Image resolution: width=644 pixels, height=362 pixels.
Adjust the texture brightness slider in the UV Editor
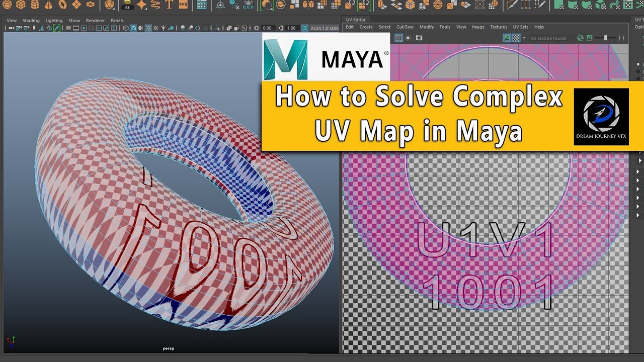coord(606,37)
